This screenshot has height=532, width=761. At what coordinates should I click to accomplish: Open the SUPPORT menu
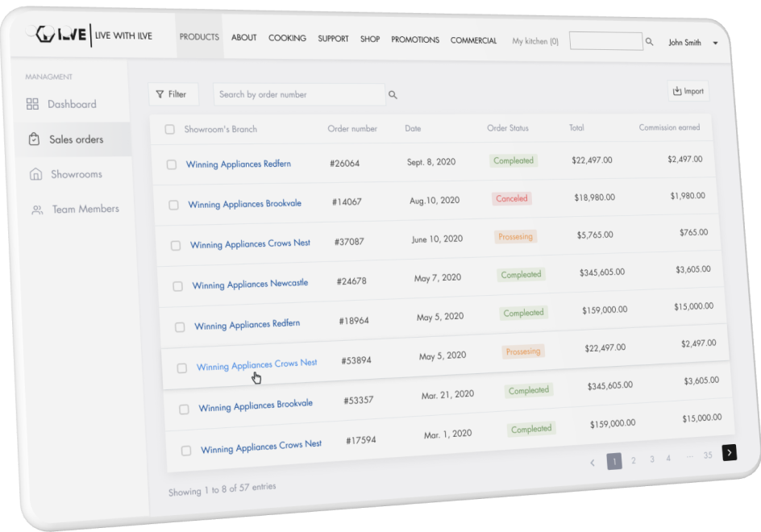pyautogui.click(x=333, y=39)
